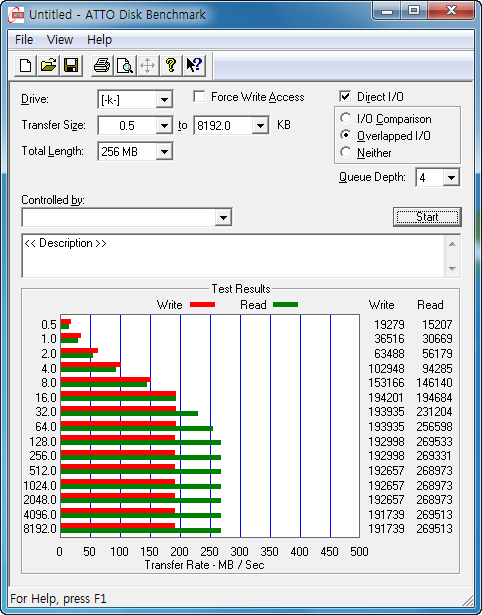Click the Transfer Rate - MB / Sec label
This screenshot has height=615, width=482.
pyautogui.click(x=204, y=565)
